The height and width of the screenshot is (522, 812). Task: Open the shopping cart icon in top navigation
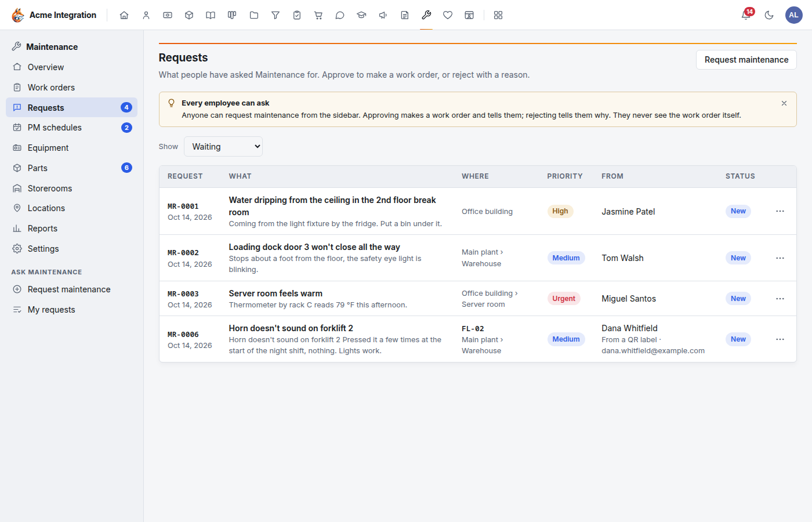coord(318,15)
